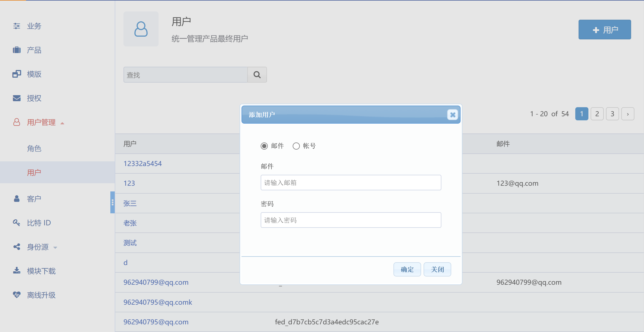Click the fed_d7b7cb5c7d3a4edc95cac27e cell
The image size is (644, 332).
click(327, 322)
